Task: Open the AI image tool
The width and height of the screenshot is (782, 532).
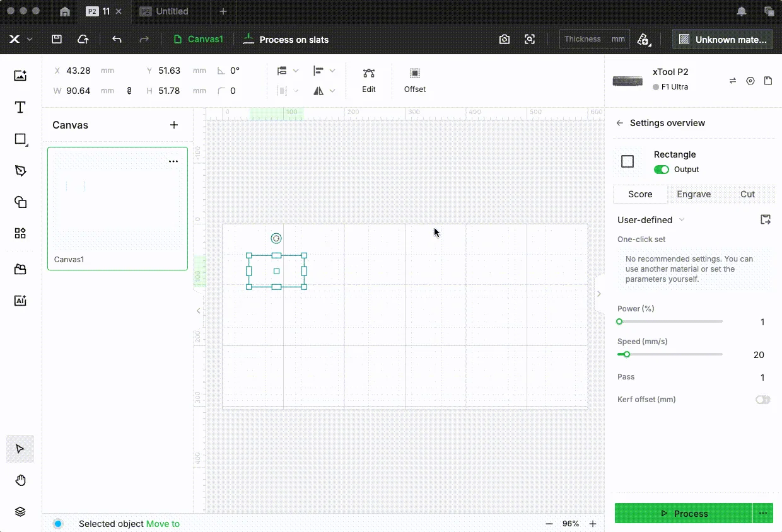Action: click(x=20, y=301)
